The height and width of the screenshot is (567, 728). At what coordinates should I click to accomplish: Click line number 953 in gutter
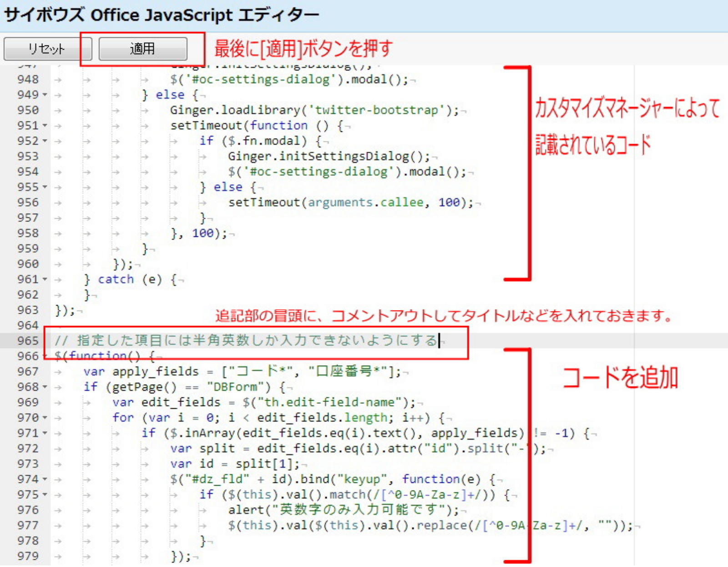[28, 156]
